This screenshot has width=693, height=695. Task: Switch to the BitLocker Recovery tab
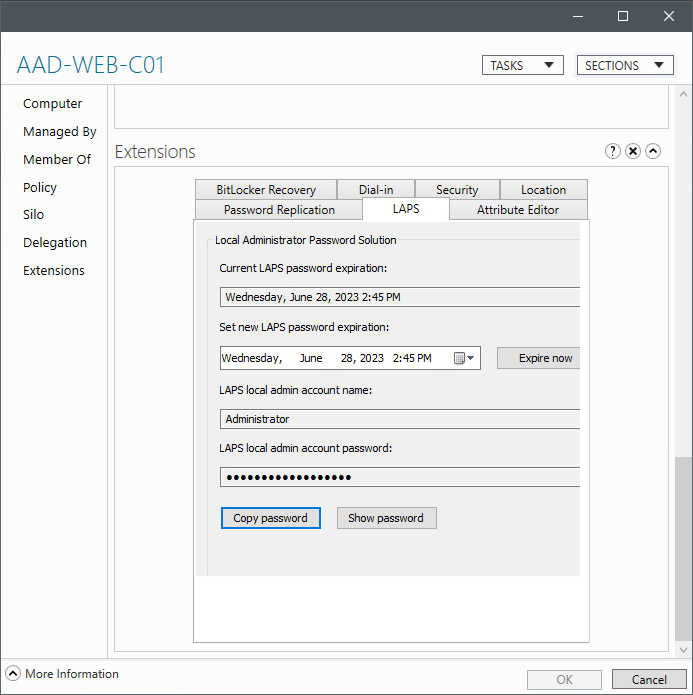click(x=266, y=190)
